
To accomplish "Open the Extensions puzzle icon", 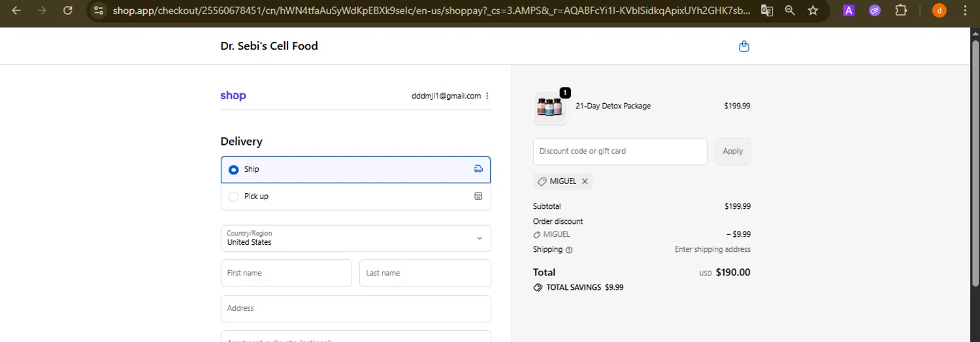I will [901, 10].
